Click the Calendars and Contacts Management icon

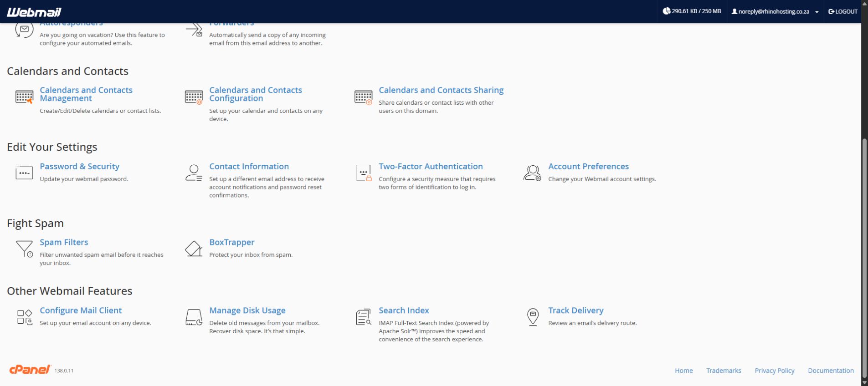click(24, 97)
